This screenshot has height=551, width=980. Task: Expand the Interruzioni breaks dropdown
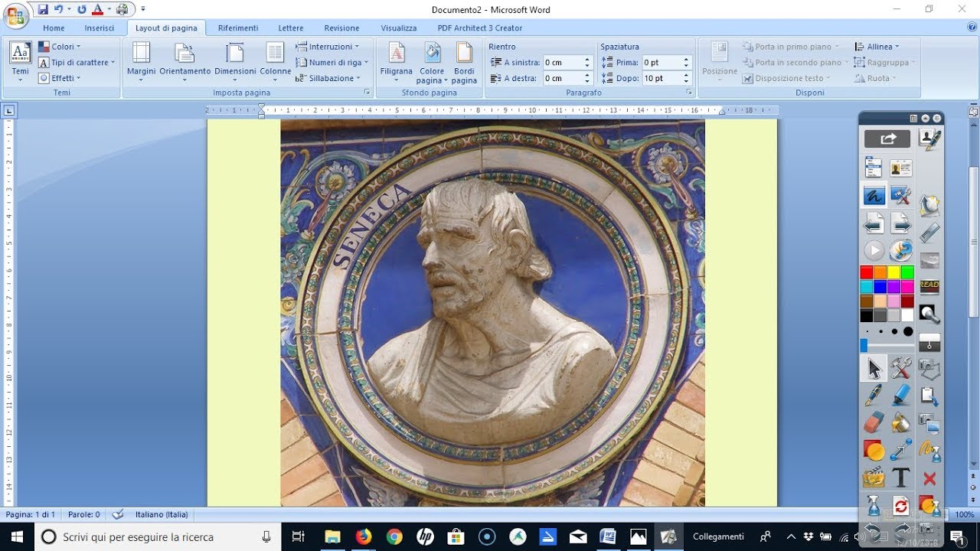[x=328, y=47]
